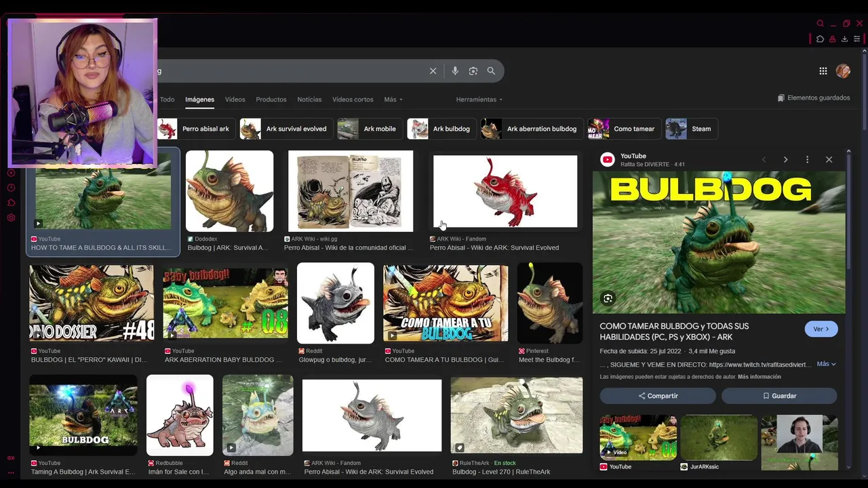Switch to the Todo search tab
Viewport: 868px width, 488px height.
pos(167,100)
